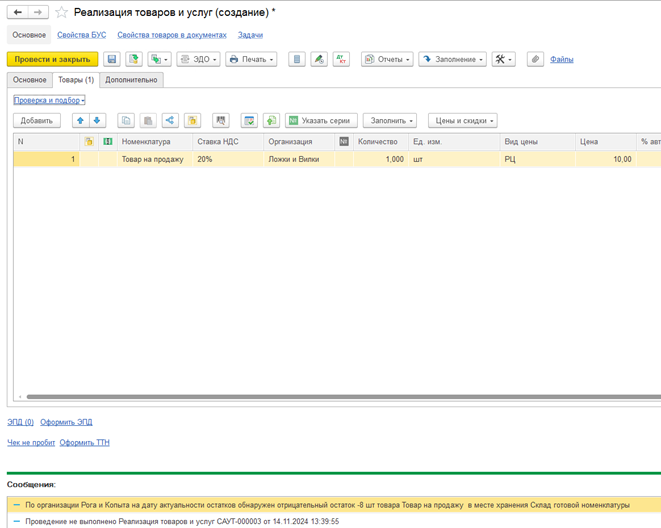Click the yellow package column header icon
Screen dimensions: 661x528
(x=89, y=142)
